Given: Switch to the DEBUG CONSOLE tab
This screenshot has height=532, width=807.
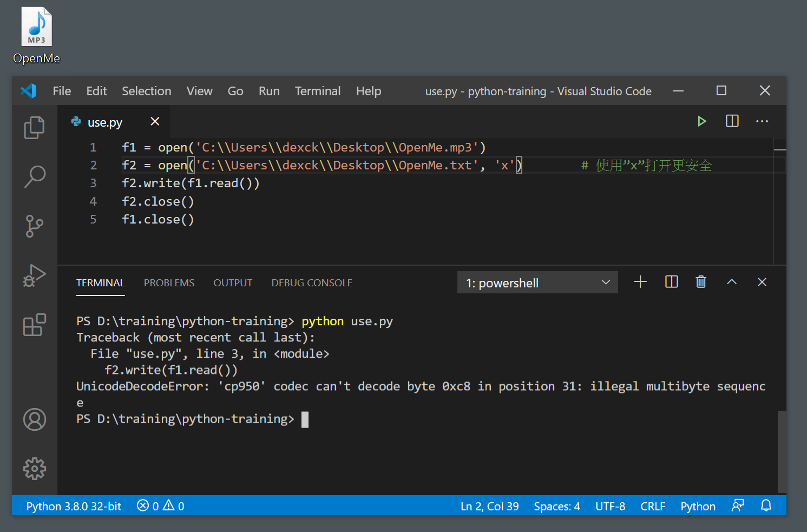Looking at the screenshot, I should tap(312, 283).
